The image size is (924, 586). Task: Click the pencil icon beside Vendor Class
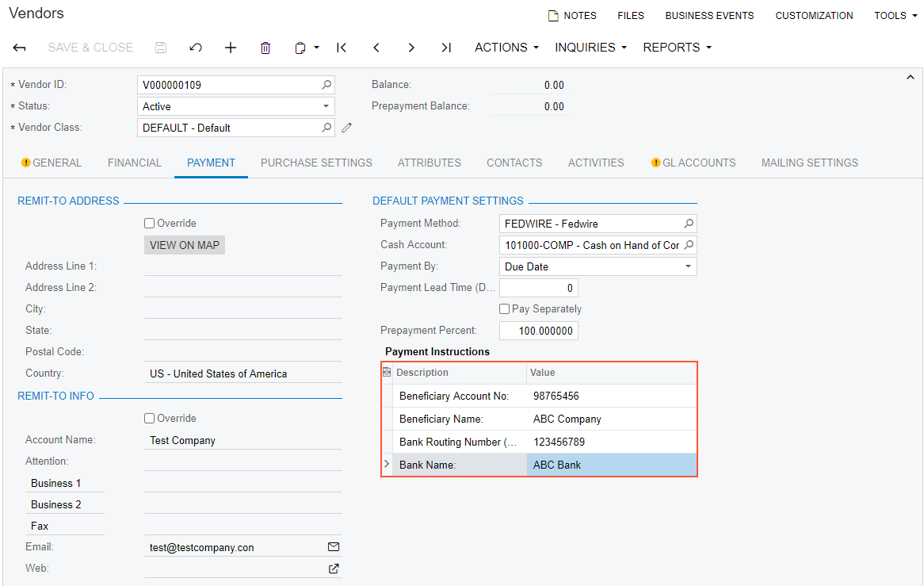pyautogui.click(x=346, y=128)
